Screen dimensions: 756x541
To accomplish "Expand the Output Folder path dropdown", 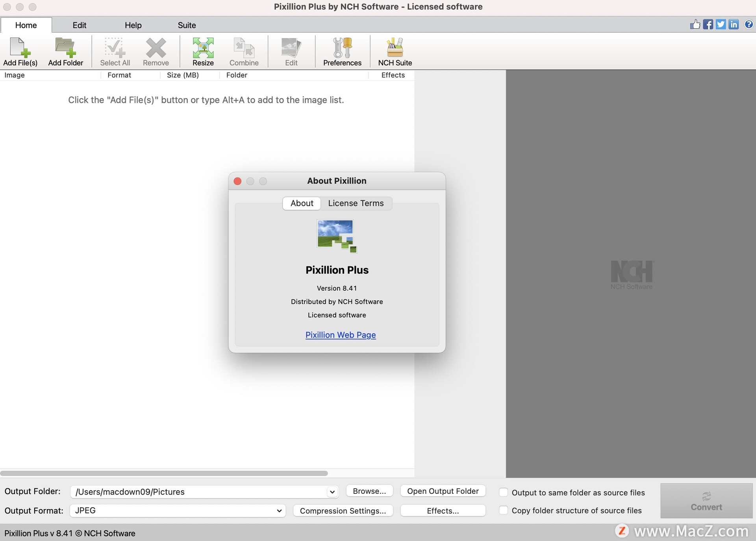I will tap(332, 492).
